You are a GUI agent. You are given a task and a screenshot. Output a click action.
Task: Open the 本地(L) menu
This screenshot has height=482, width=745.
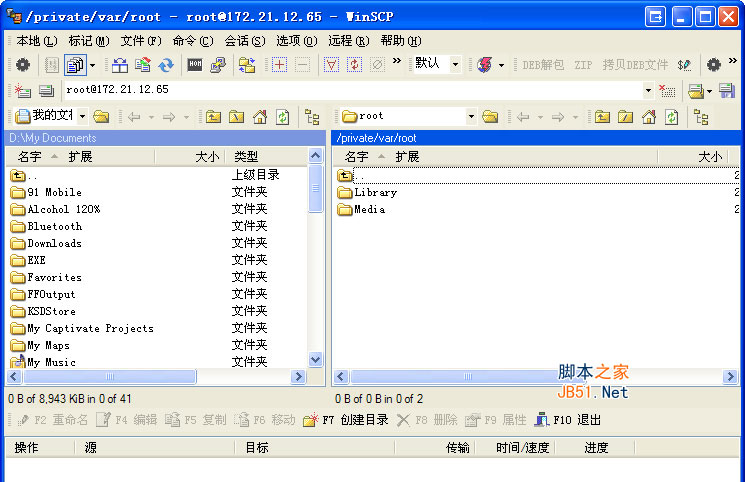click(37, 41)
